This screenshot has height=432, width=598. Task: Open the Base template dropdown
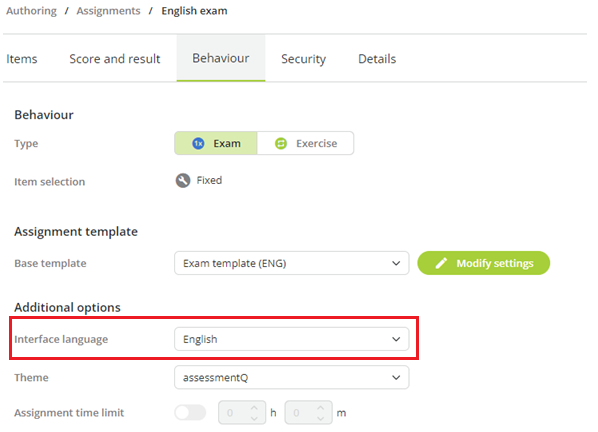point(292,263)
